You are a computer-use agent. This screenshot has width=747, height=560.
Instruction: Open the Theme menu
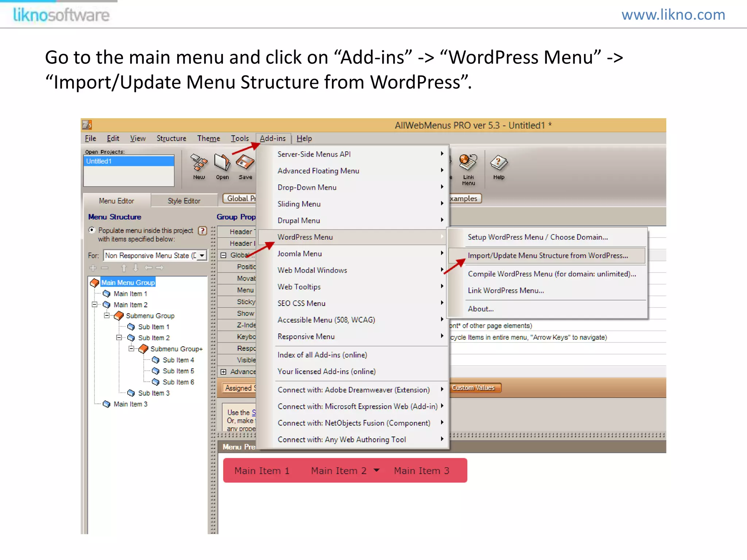click(209, 139)
